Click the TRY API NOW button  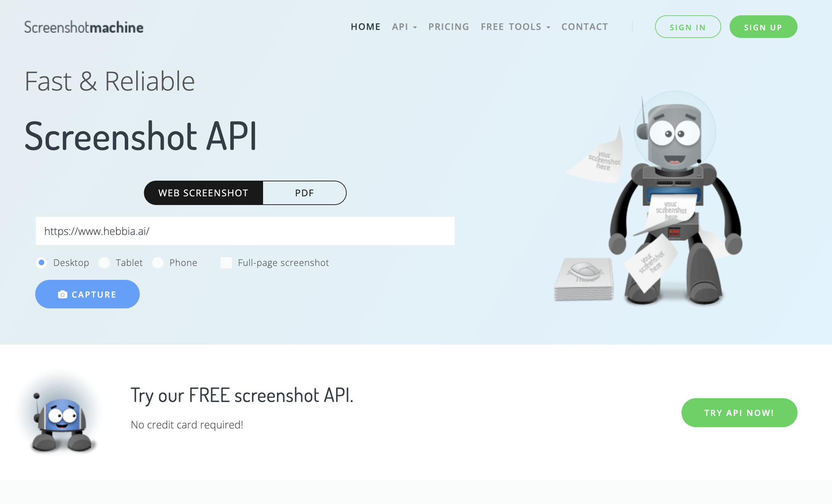739,412
